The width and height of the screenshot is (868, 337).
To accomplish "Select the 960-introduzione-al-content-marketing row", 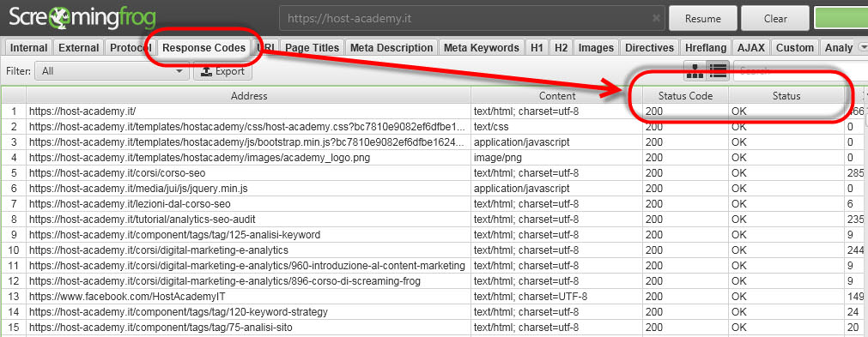I will point(249,266).
